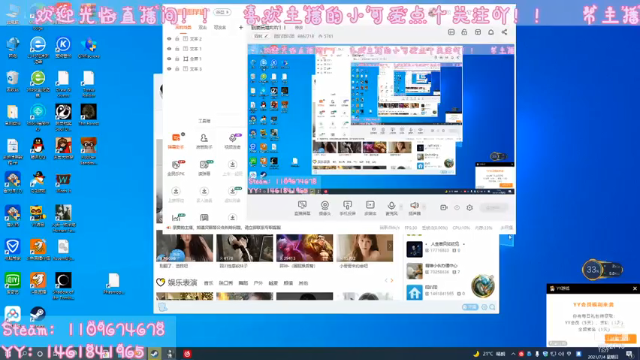
Task: Toggle visibility of the 文本3 layer
Action: [x=169, y=69]
